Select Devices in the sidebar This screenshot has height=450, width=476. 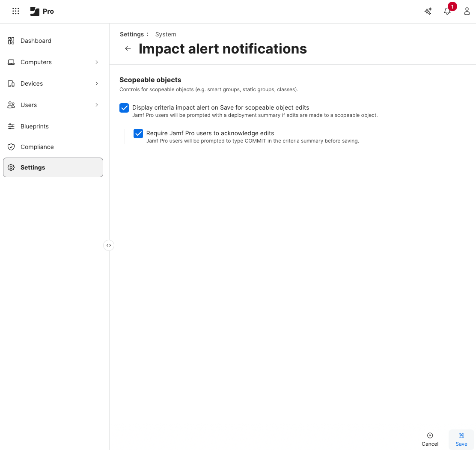coord(53,83)
